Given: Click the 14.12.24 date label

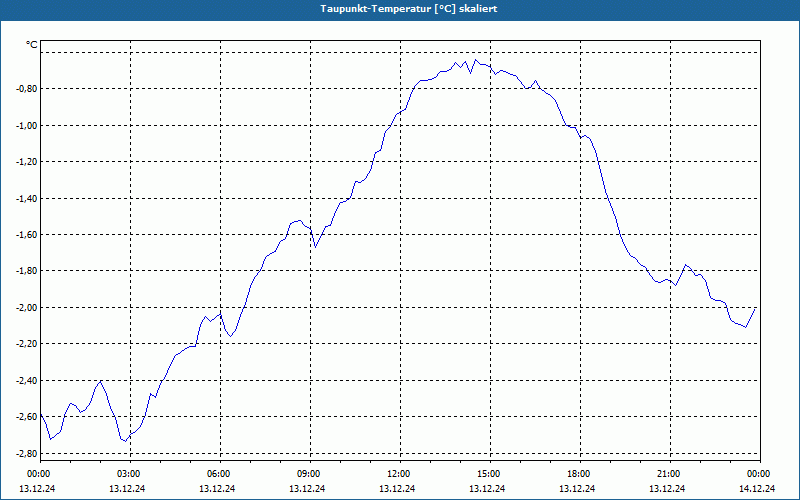Looking at the screenshot, I should (757, 488).
